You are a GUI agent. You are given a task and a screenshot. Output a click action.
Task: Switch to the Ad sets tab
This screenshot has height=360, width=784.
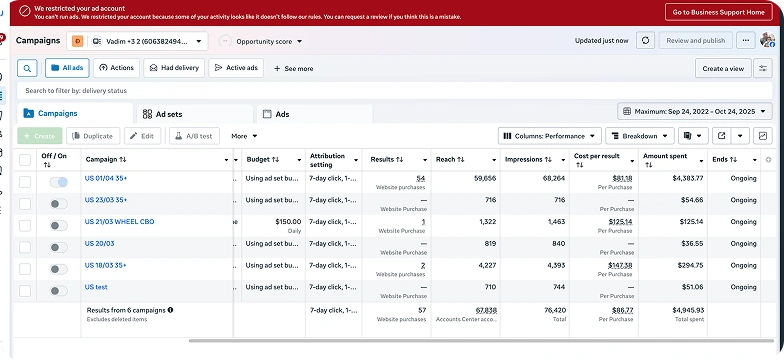pos(194,114)
